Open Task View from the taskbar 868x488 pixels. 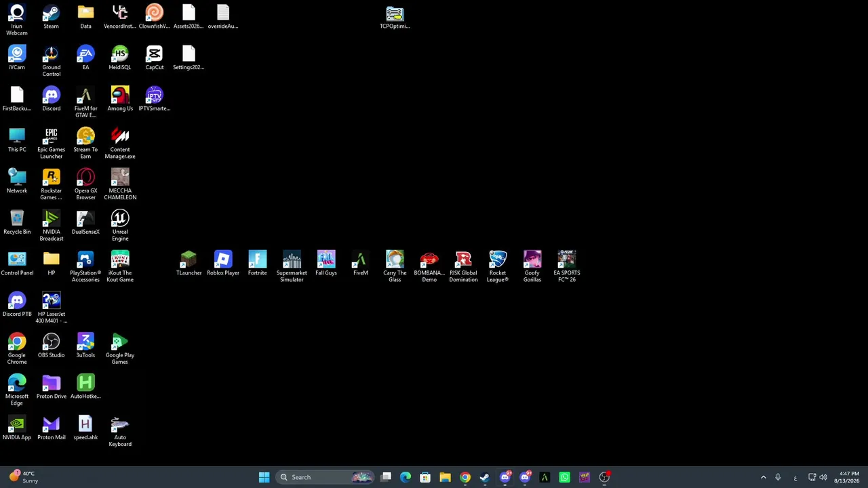tap(386, 477)
